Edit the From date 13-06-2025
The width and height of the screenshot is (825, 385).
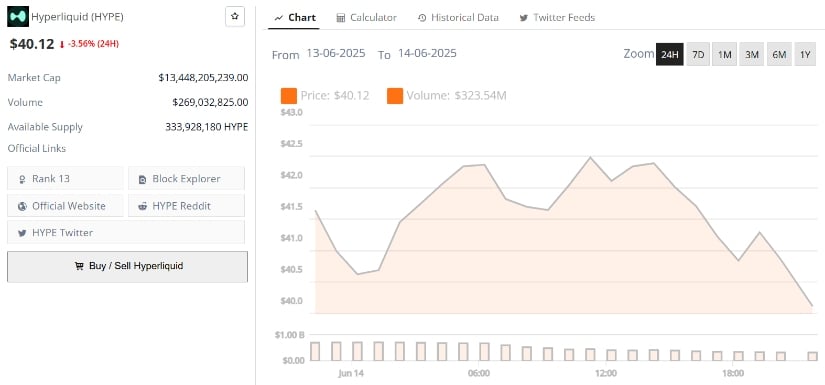pyautogui.click(x=336, y=53)
